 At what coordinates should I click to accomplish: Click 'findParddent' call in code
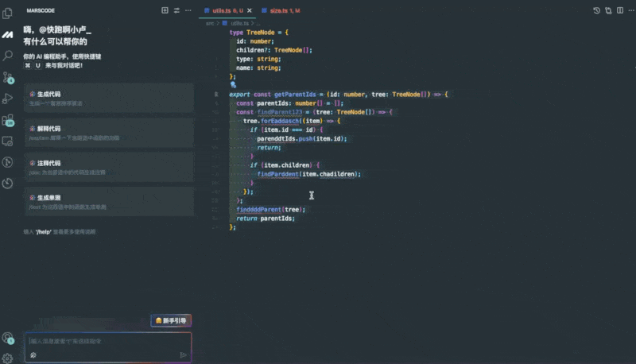(277, 174)
